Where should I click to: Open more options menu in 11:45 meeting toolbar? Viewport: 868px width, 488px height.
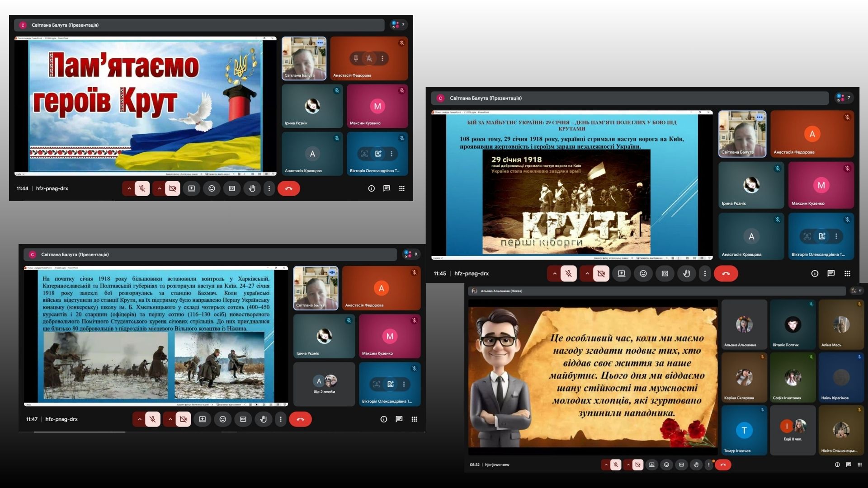(x=705, y=273)
